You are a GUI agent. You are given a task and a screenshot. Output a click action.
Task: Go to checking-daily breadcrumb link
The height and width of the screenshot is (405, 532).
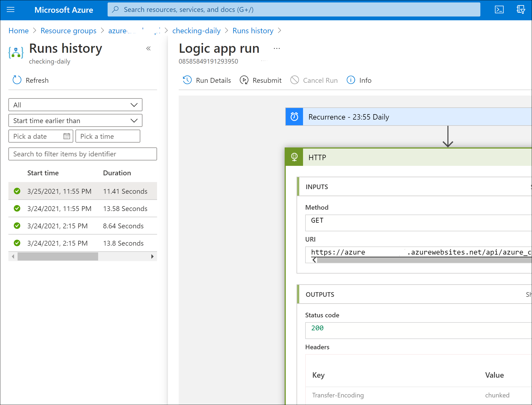(196, 31)
